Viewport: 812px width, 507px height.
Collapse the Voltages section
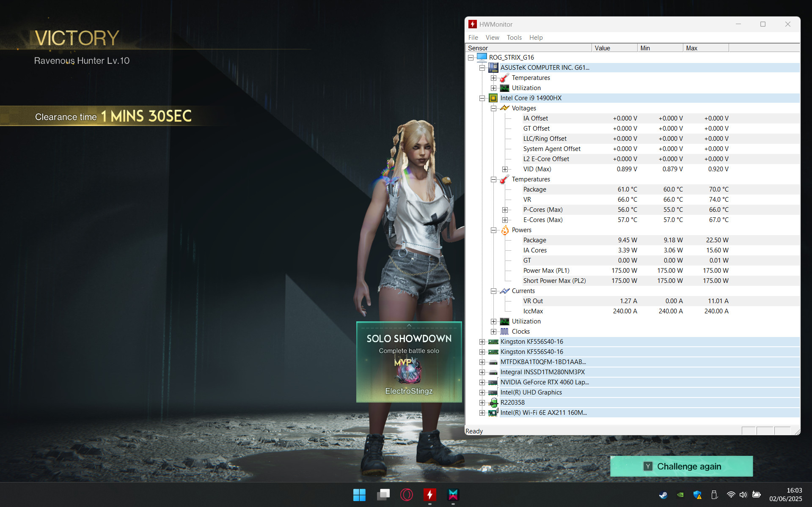[x=493, y=108]
